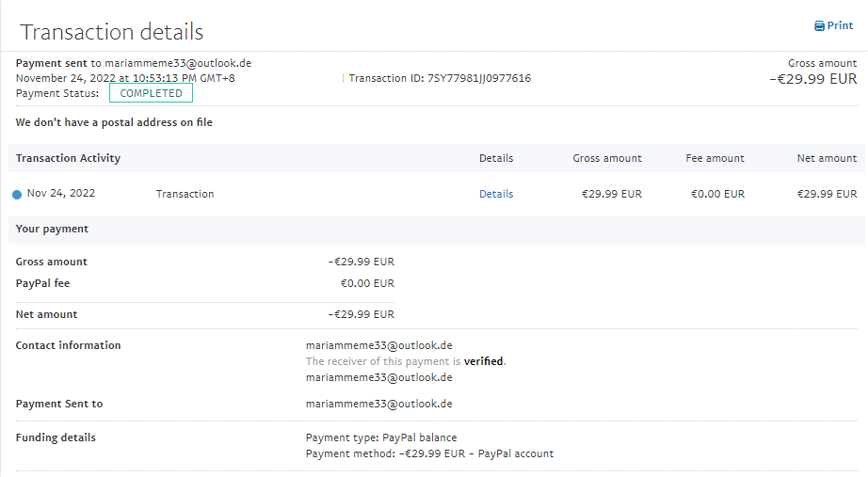Open the Details link in transaction row
The width and height of the screenshot is (868, 477).
[496, 194]
